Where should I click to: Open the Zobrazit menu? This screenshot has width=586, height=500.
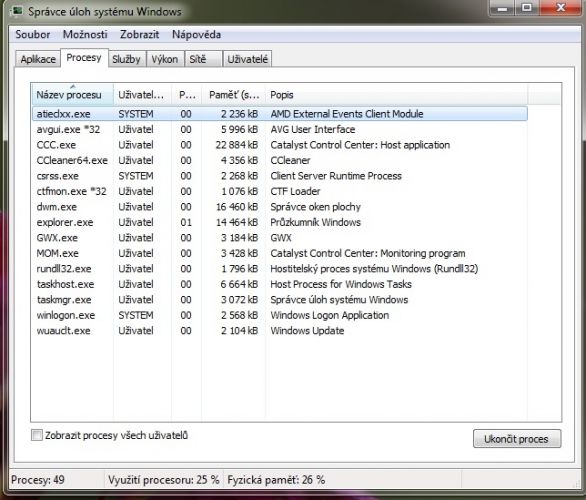coord(139,34)
